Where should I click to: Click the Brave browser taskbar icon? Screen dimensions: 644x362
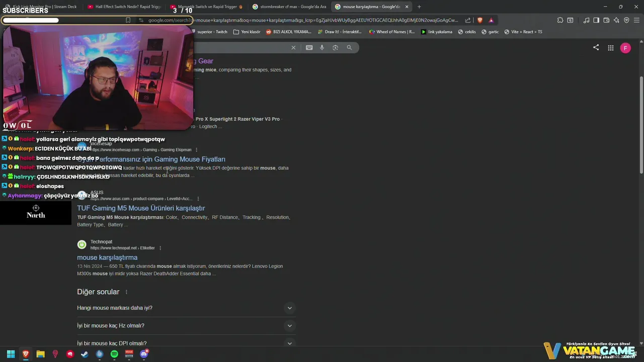pyautogui.click(x=26, y=354)
